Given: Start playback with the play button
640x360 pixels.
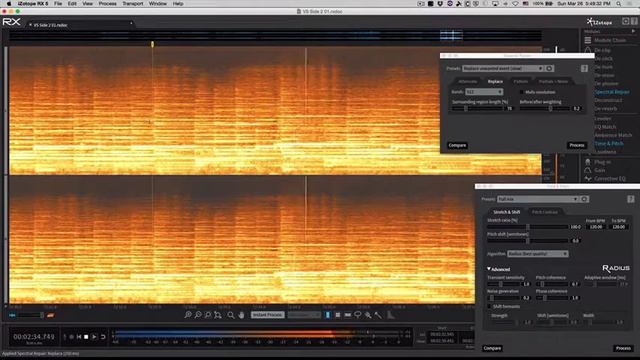Looking at the screenshot, I should [x=94, y=337].
